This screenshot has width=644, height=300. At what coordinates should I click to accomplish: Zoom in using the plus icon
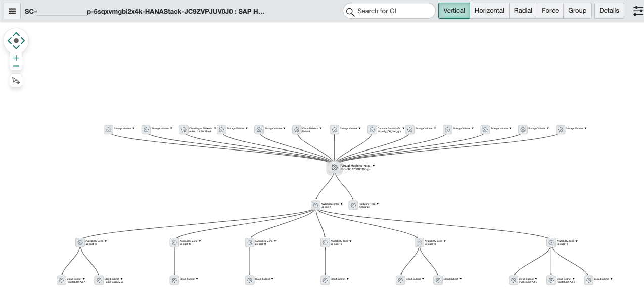click(16, 58)
